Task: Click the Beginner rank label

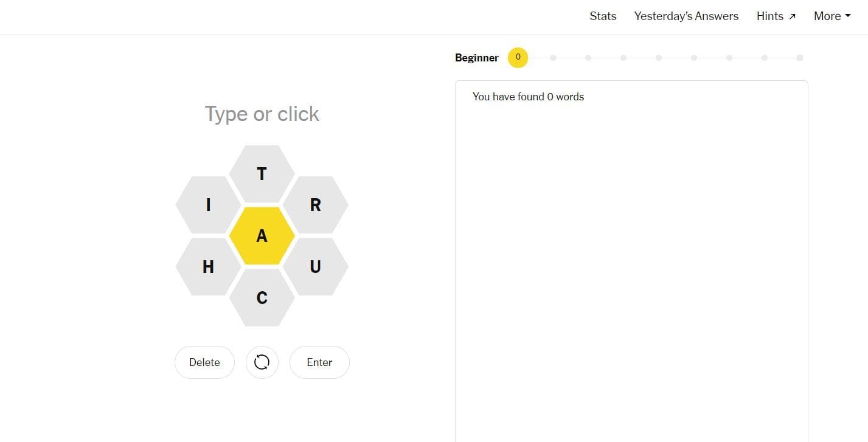Action: pyautogui.click(x=476, y=58)
